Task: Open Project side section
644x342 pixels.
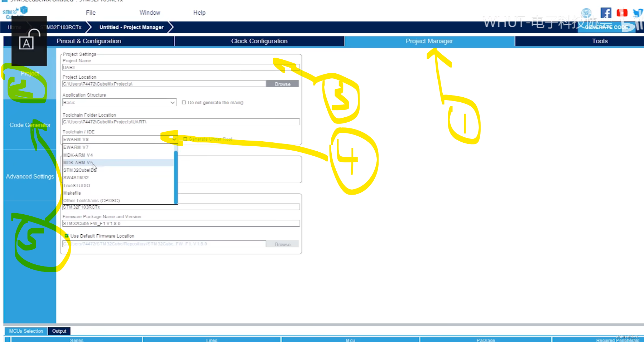Action: click(x=30, y=73)
